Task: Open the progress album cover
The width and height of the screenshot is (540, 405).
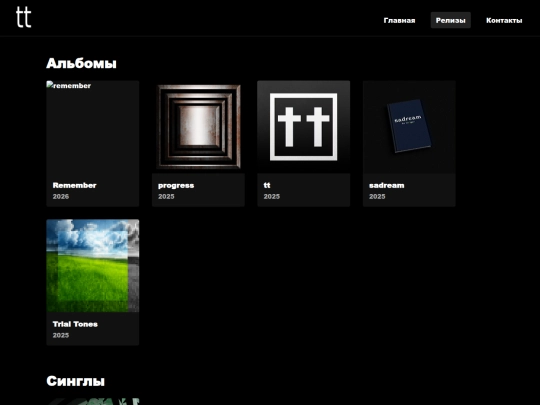Action: 198,127
